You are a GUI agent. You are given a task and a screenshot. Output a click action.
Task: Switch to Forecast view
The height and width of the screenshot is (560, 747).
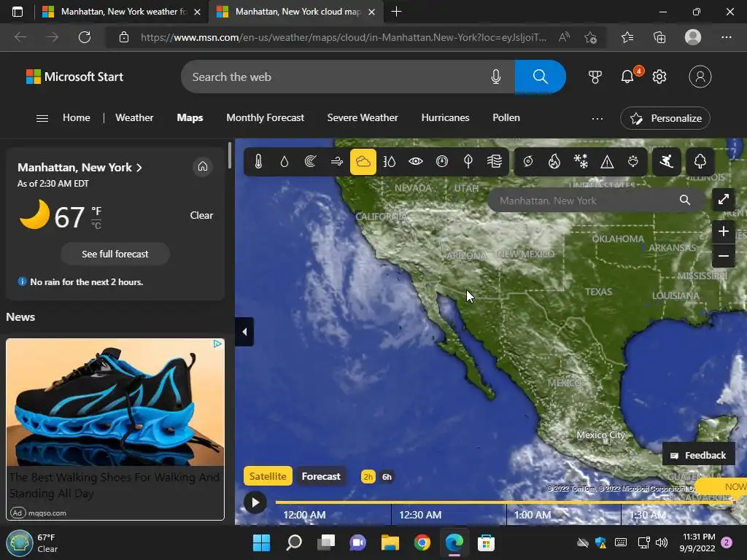pyautogui.click(x=321, y=476)
